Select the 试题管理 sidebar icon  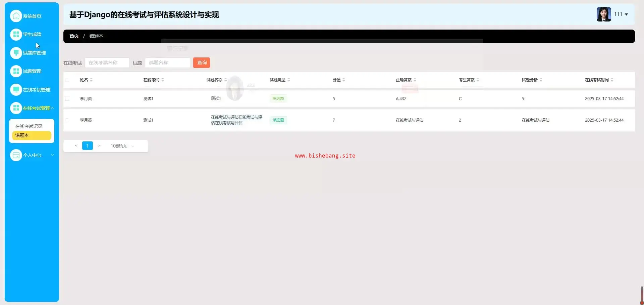click(16, 71)
